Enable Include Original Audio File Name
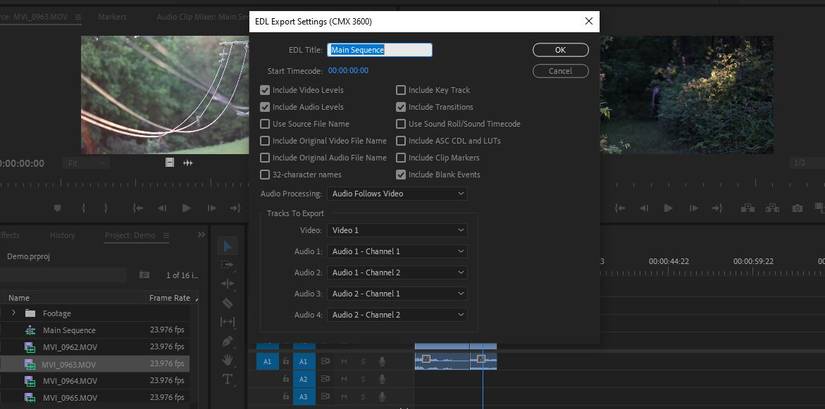 pyautogui.click(x=265, y=157)
